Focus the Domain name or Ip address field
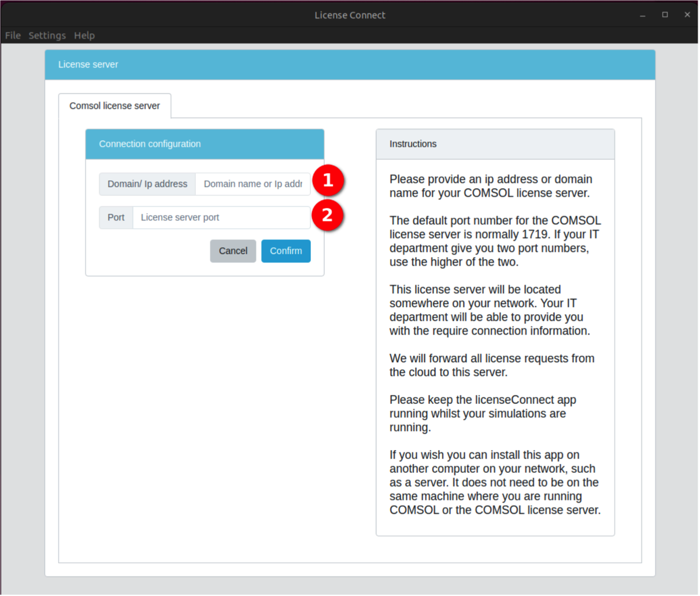The width and height of the screenshot is (700, 596). (253, 184)
